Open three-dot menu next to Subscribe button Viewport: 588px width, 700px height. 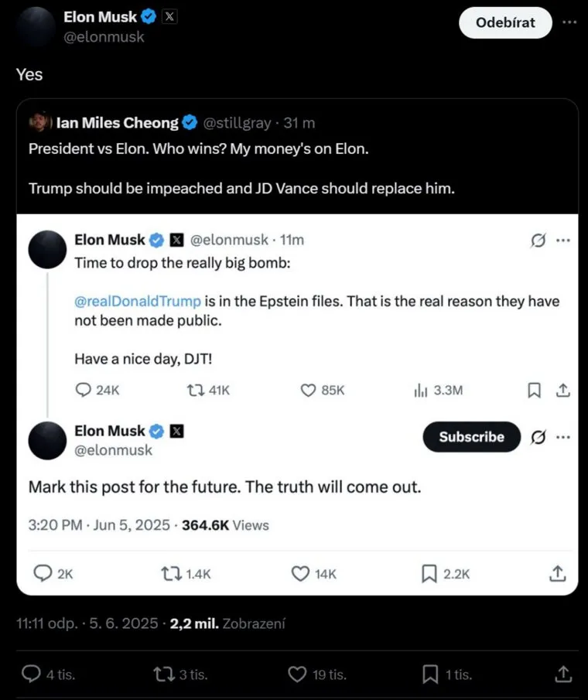click(563, 437)
